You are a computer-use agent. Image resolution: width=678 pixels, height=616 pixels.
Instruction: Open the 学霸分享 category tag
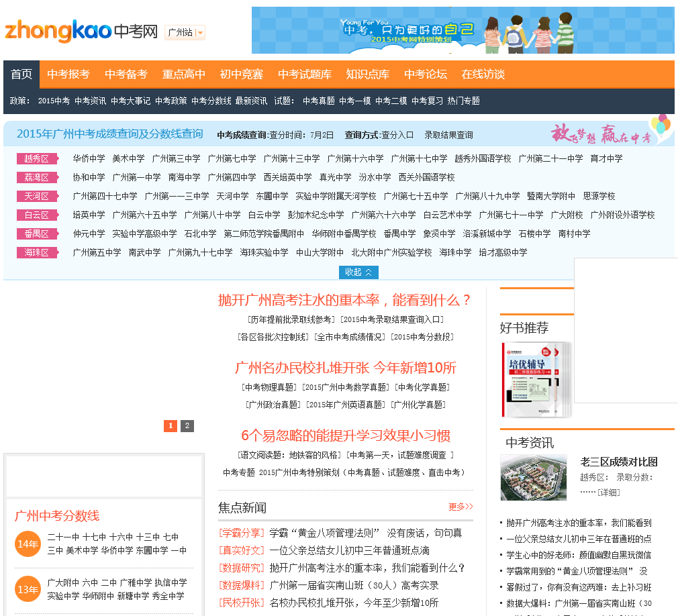pyautogui.click(x=242, y=533)
